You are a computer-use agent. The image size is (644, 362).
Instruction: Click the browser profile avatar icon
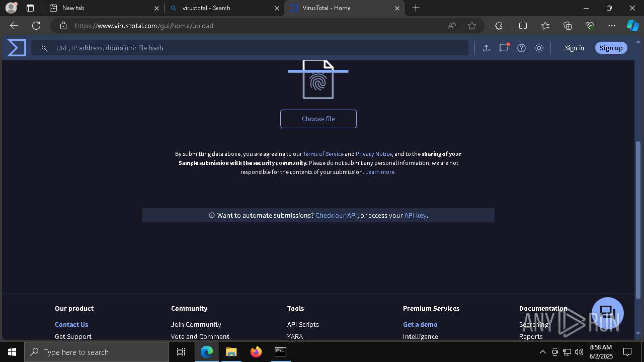[11, 8]
